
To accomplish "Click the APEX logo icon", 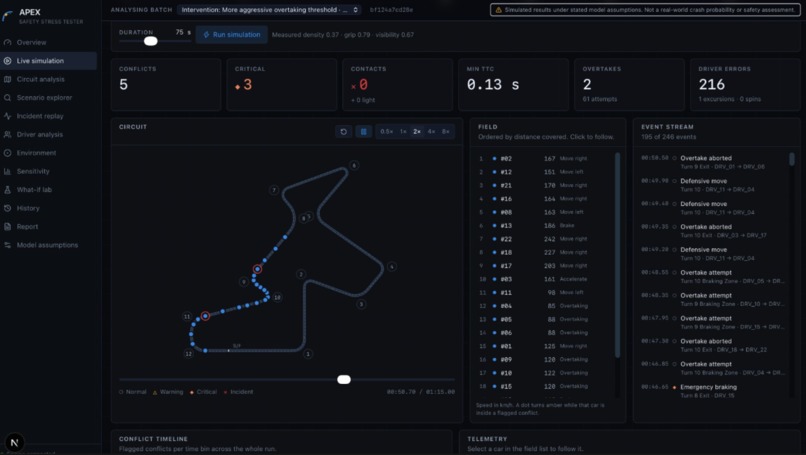I will point(7,16).
